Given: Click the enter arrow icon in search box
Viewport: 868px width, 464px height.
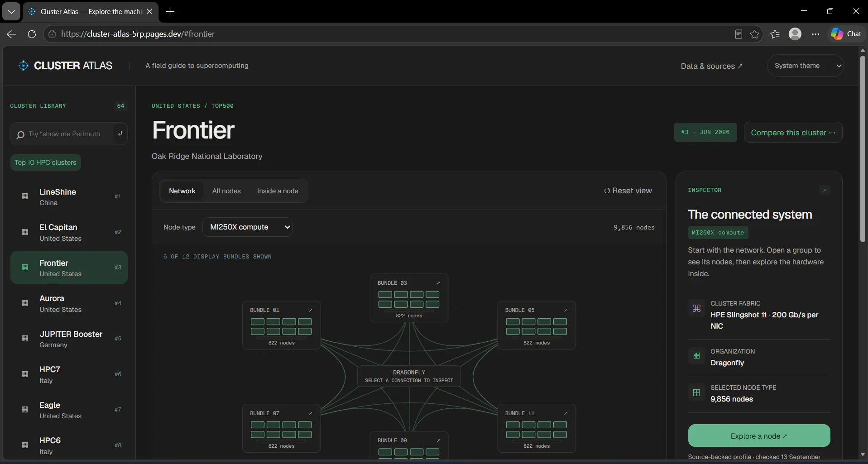Looking at the screenshot, I should (x=120, y=134).
